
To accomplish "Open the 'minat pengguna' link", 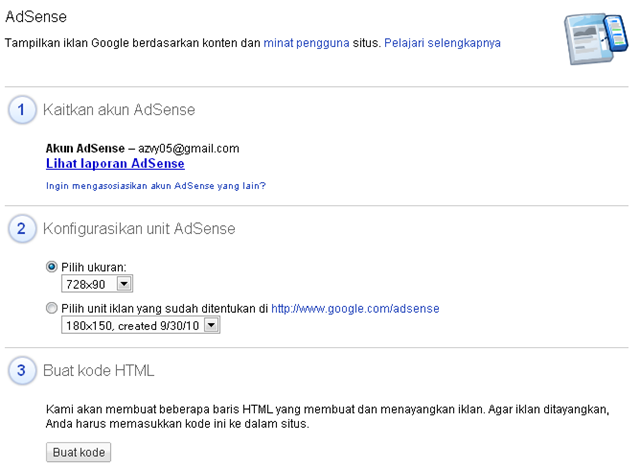I will pos(307,43).
